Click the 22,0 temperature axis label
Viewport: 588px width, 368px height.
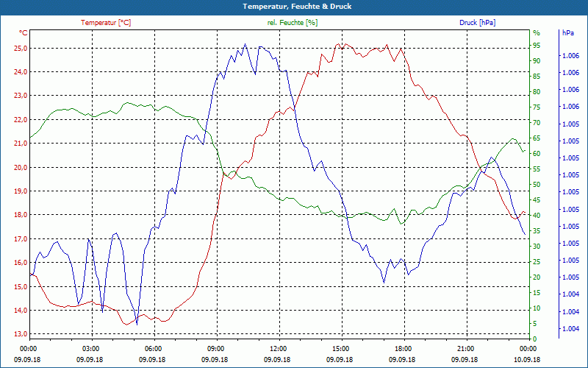[21, 119]
